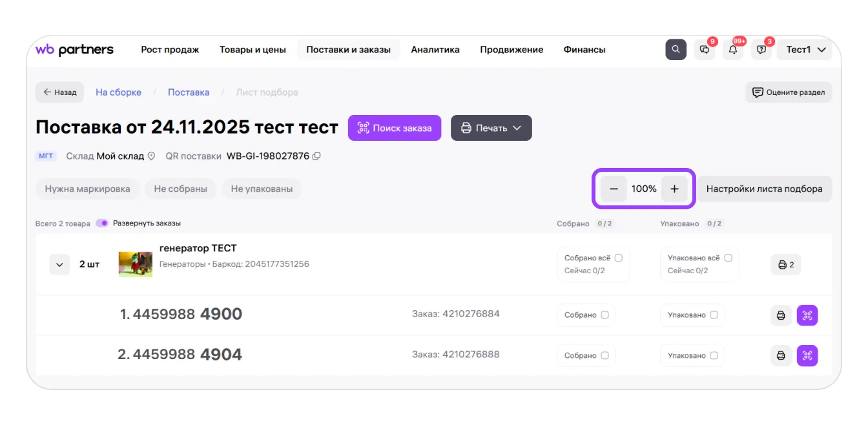Click printer icon for order 4210276884
Screen dimensions: 868x425
coord(781,315)
